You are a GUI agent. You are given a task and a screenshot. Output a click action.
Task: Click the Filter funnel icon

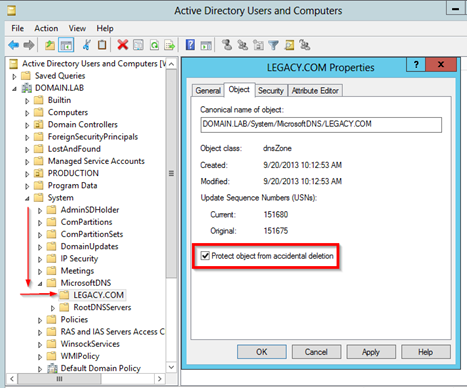tap(273, 45)
